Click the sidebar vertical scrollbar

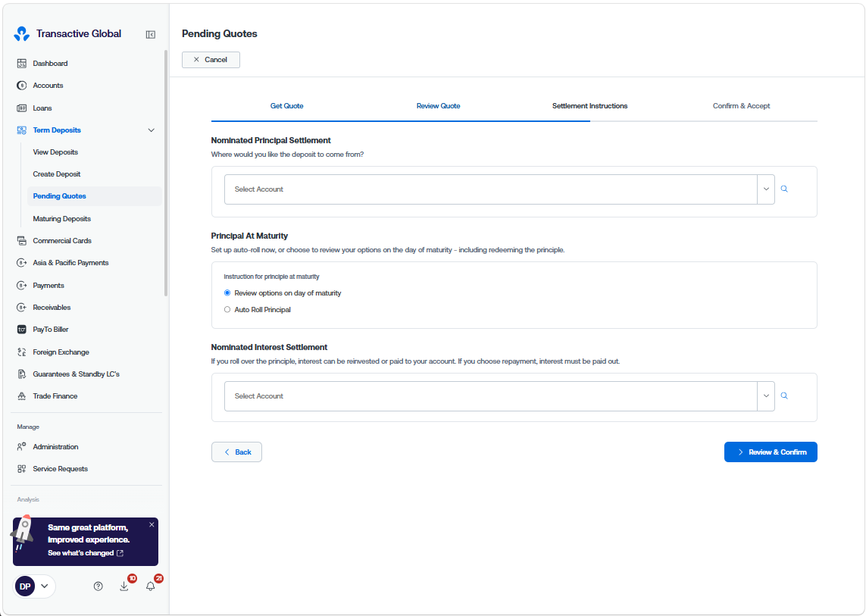[x=166, y=174]
